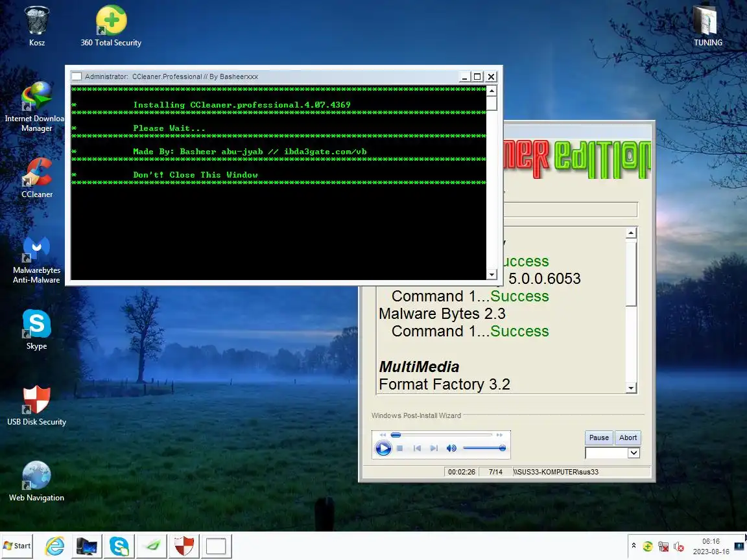The image size is (747, 560).
Task: Mute the media player via the speaker icon
Action: pos(451,448)
